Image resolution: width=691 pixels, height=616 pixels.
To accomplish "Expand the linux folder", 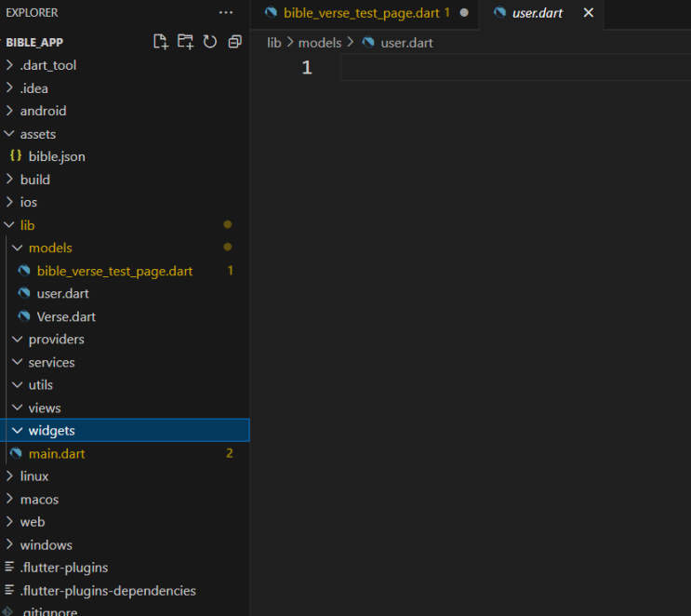I will (x=126, y=476).
